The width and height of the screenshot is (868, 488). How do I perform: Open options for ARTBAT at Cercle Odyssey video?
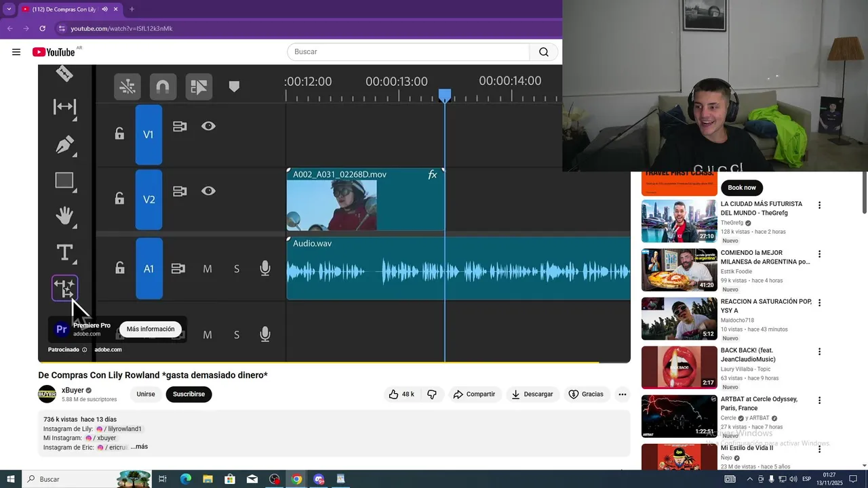pos(819,401)
